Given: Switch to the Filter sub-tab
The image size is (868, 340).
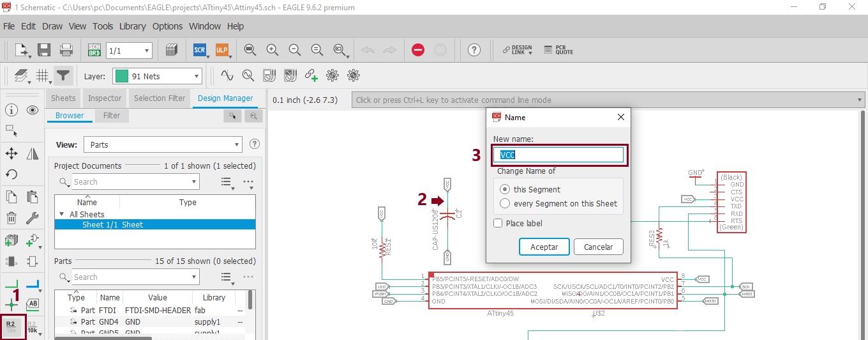Looking at the screenshot, I should click(112, 116).
